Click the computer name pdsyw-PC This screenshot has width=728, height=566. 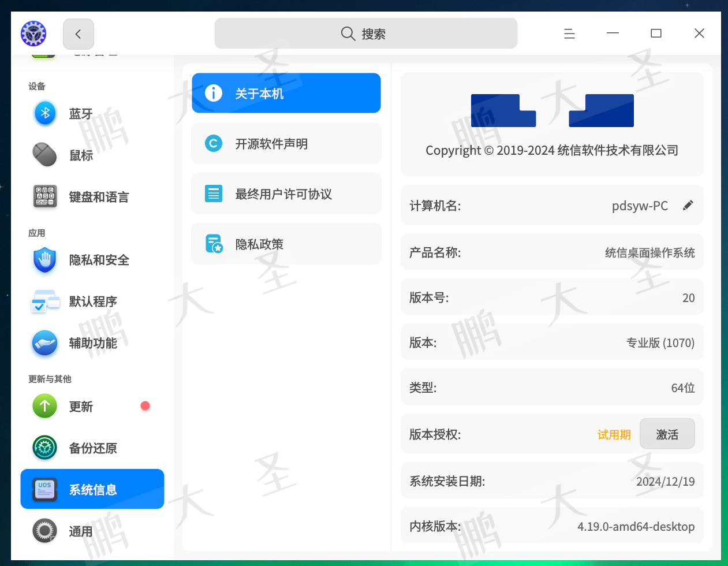tap(640, 206)
